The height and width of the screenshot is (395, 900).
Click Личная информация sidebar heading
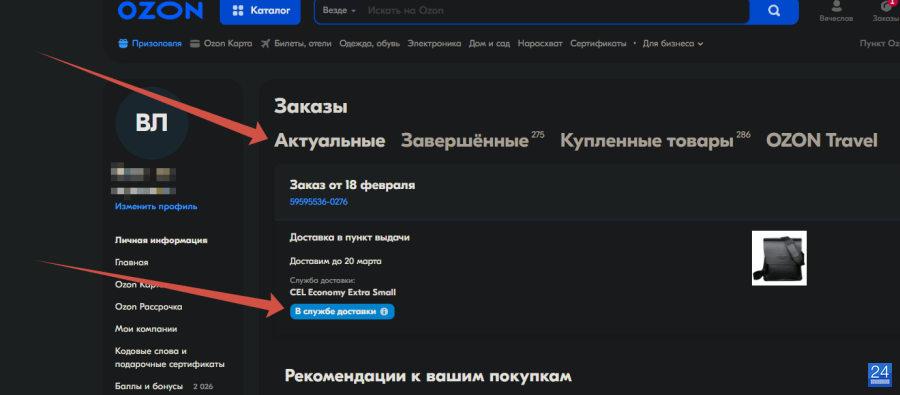click(x=161, y=240)
